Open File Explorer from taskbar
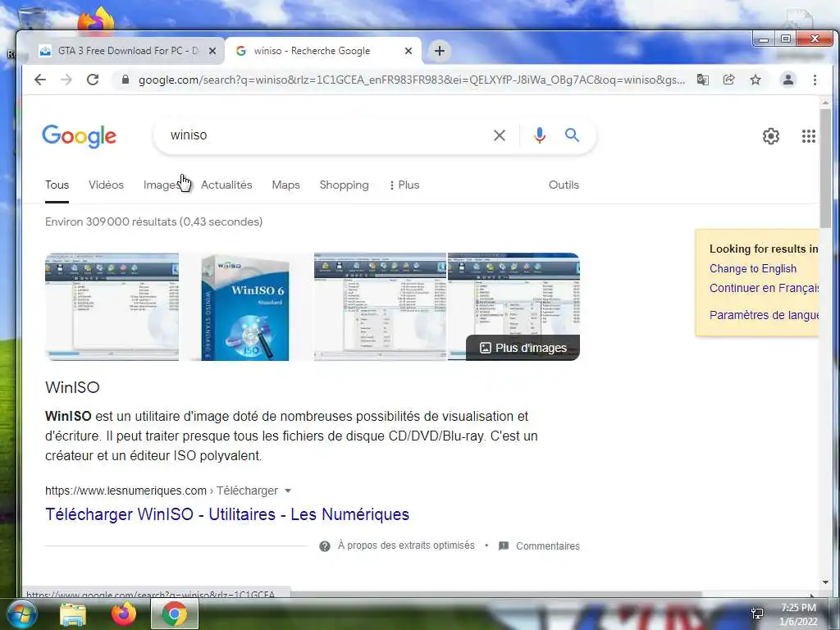 click(x=73, y=614)
